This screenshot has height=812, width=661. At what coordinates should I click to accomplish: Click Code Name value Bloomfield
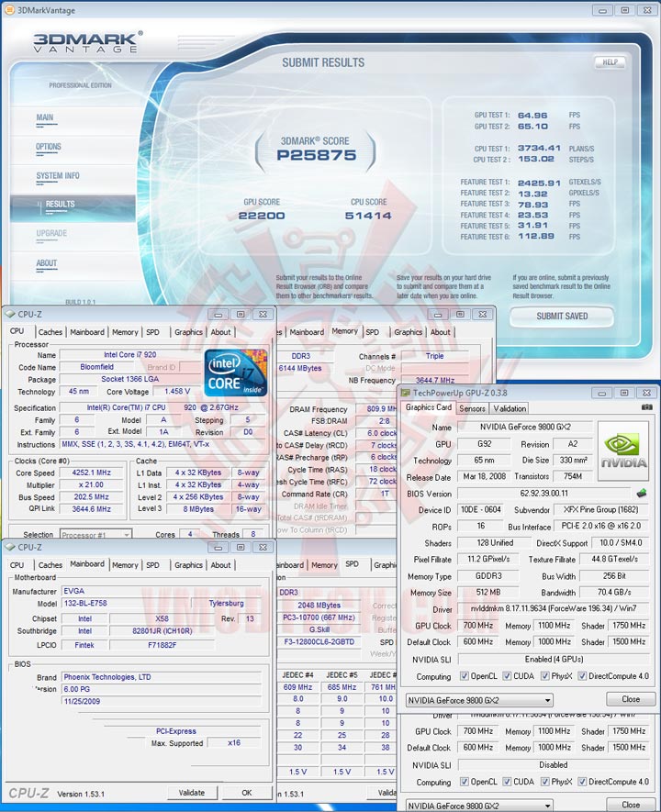coord(97,367)
